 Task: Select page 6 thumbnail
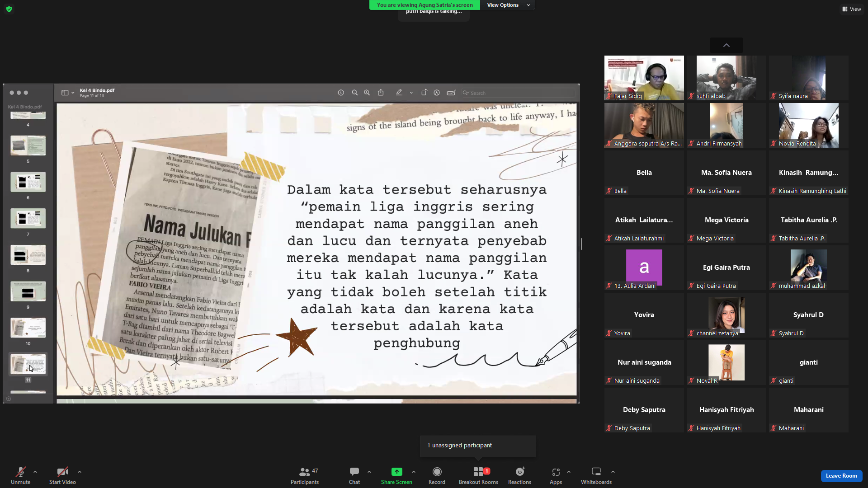[28, 182]
